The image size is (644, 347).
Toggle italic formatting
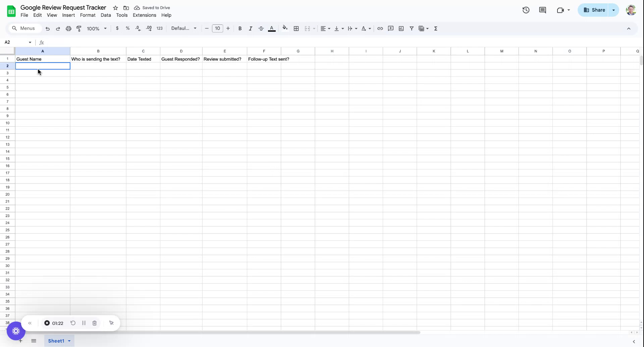(251, 28)
